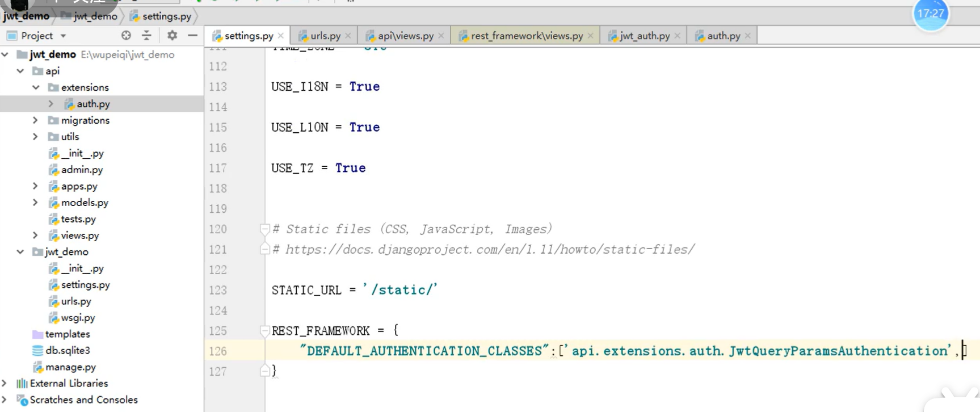This screenshot has width=980, height=412.
Task: Close the rest_framework\views.py tab
Action: click(591, 36)
